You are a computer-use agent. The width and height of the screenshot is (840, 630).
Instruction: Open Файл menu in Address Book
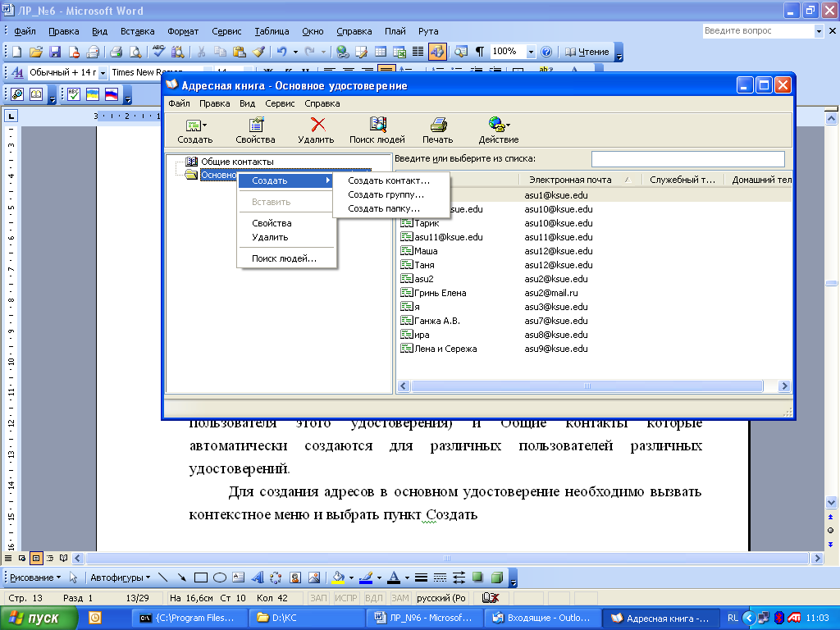pos(179,103)
